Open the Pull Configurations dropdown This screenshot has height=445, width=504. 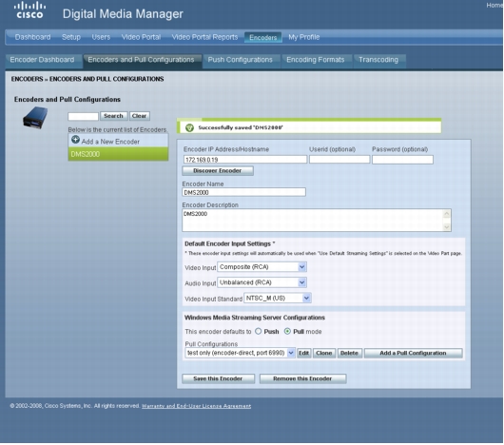(240, 353)
